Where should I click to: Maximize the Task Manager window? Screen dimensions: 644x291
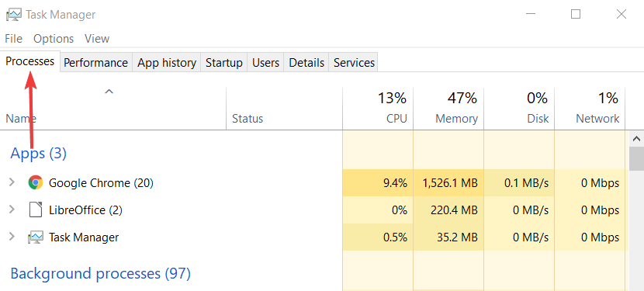[x=576, y=15]
